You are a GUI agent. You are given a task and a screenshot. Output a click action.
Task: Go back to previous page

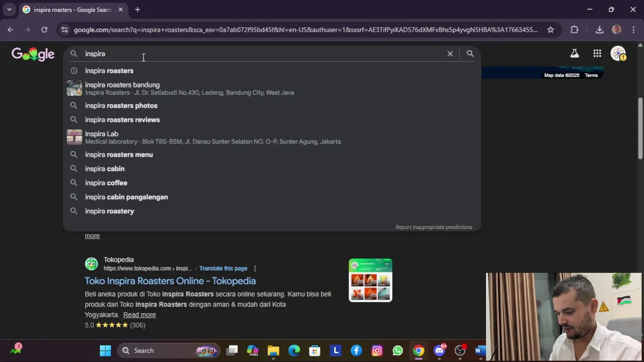pyautogui.click(x=11, y=30)
